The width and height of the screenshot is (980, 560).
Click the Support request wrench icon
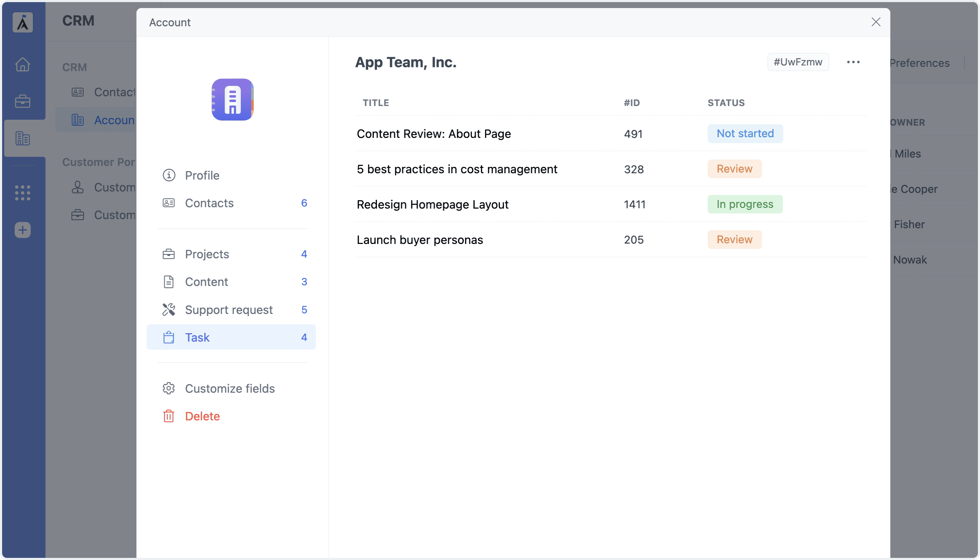(x=168, y=309)
